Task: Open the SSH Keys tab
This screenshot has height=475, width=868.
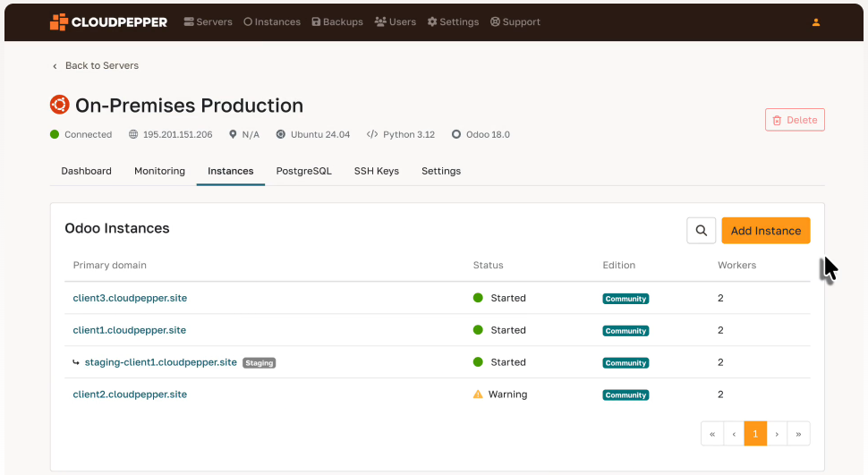Action: point(376,171)
